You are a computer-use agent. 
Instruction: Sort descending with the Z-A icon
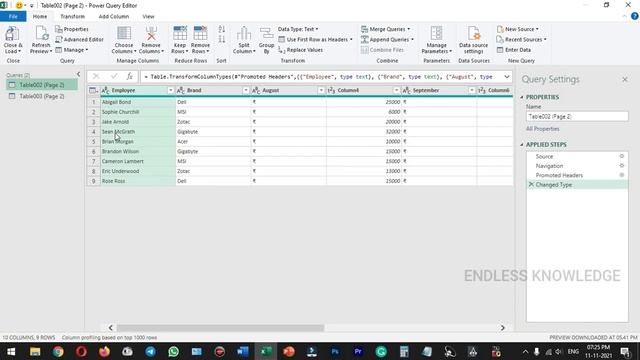222,39
